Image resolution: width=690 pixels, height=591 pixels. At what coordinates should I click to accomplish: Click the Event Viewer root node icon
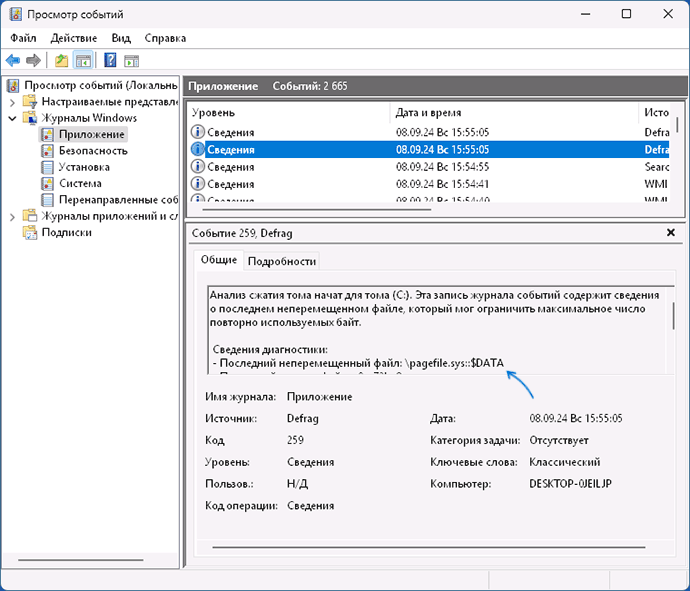pos(13,85)
